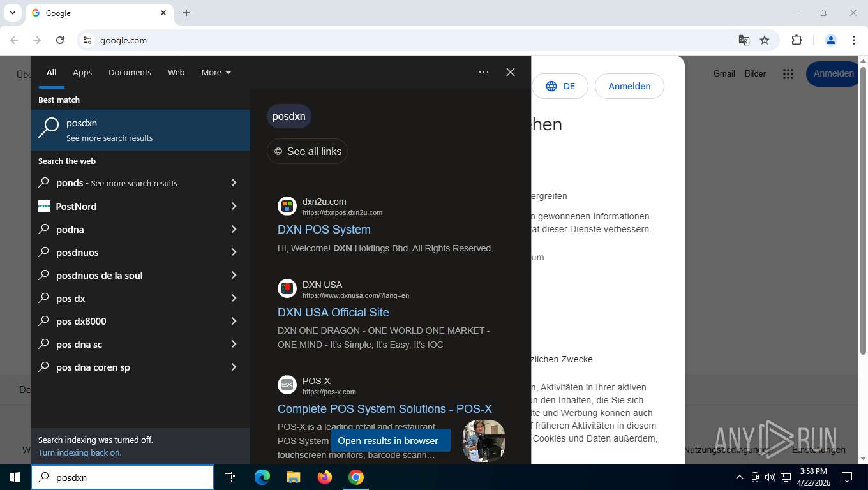Open the Google apps grid
The width and height of the screenshot is (868, 490).
pos(788,74)
